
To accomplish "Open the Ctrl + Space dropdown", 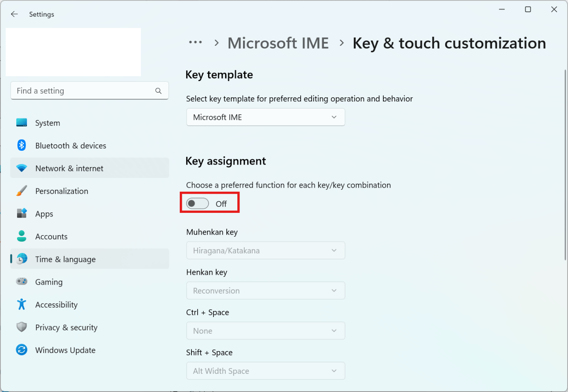I will pos(266,331).
